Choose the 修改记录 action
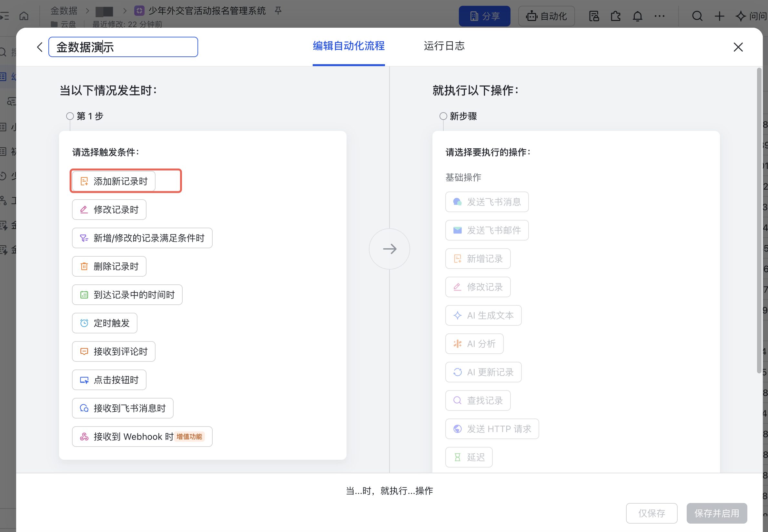The image size is (768, 532). 478,287
